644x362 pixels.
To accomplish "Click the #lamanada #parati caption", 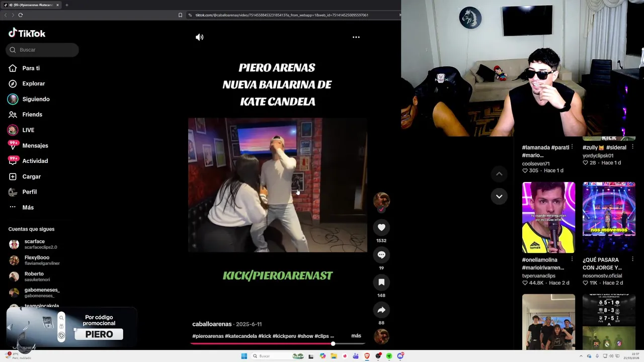I will pos(546,151).
